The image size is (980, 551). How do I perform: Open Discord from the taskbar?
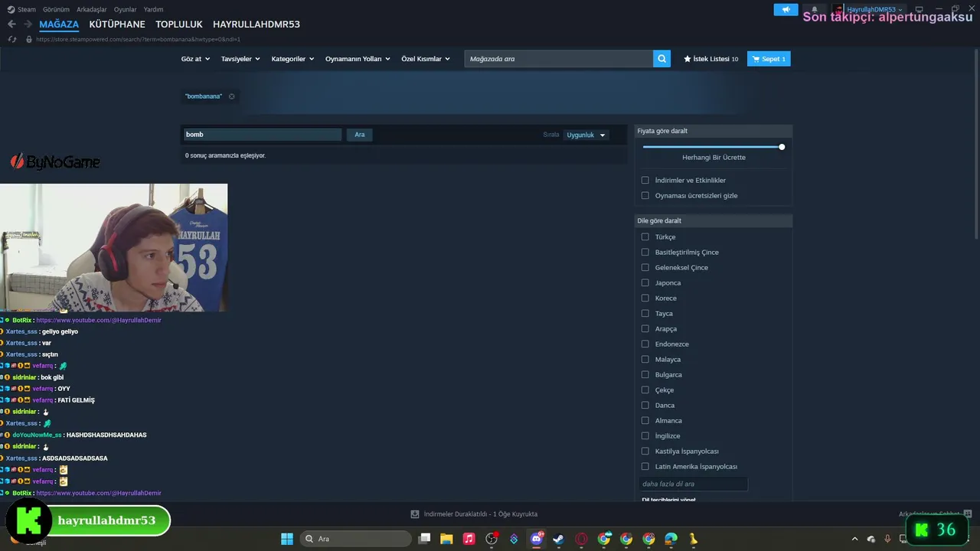(x=536, y=539)
